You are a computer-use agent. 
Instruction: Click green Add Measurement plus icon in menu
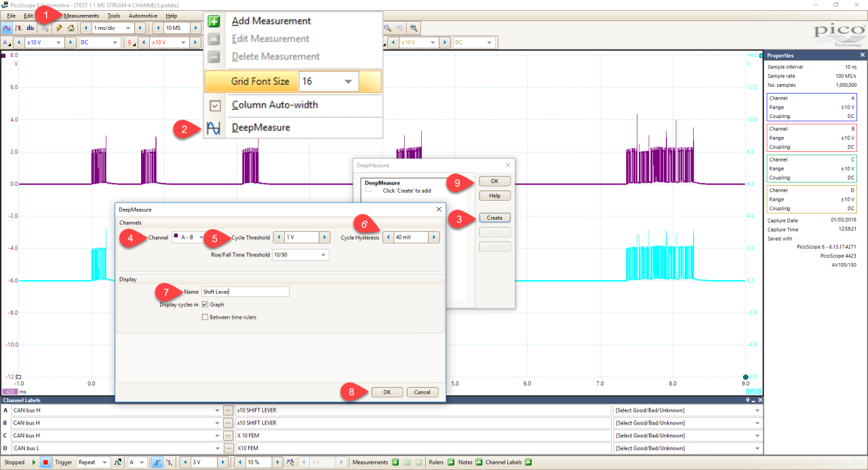point(214,21)
